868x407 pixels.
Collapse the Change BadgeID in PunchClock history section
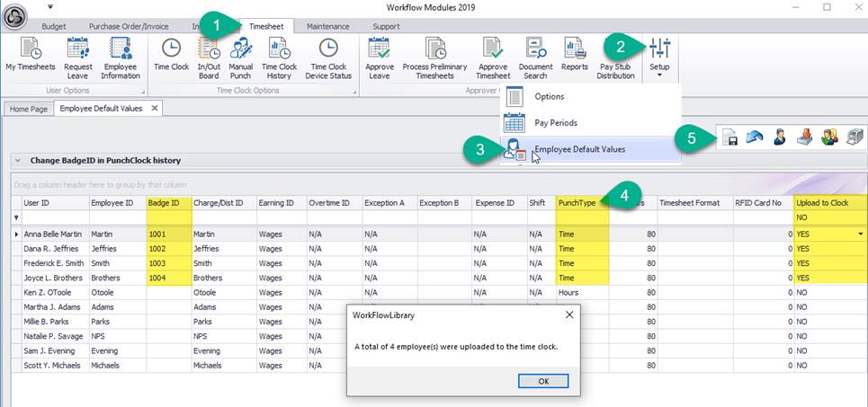pos(17,161)
